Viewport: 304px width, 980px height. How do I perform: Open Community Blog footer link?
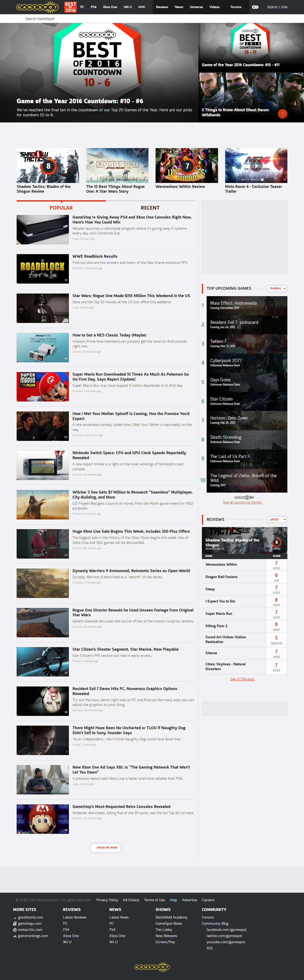215,923
